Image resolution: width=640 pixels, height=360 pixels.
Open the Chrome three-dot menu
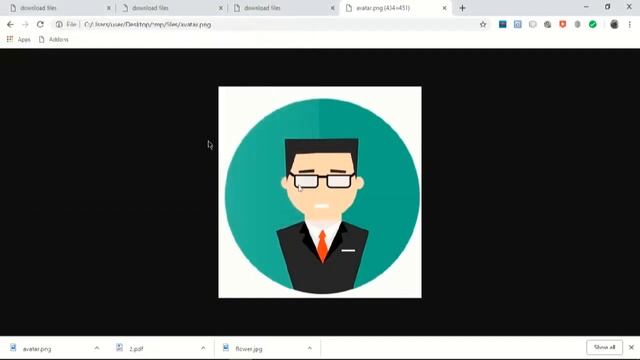[630, 24]
